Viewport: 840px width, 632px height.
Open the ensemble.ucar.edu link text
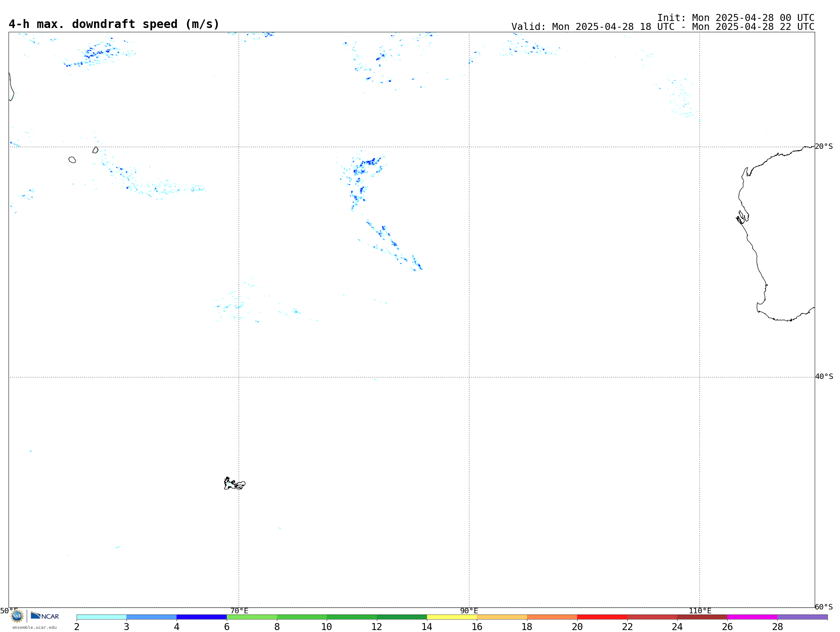coord(35,627)
